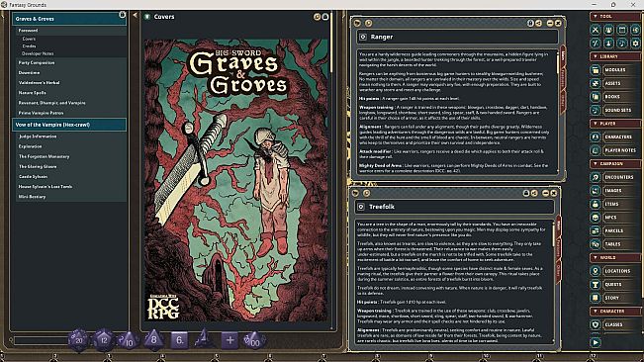The height and width of the screenshot is (362, 644).
Task: Open the Assets sidebar icon
Action: (x=596, y=83)
